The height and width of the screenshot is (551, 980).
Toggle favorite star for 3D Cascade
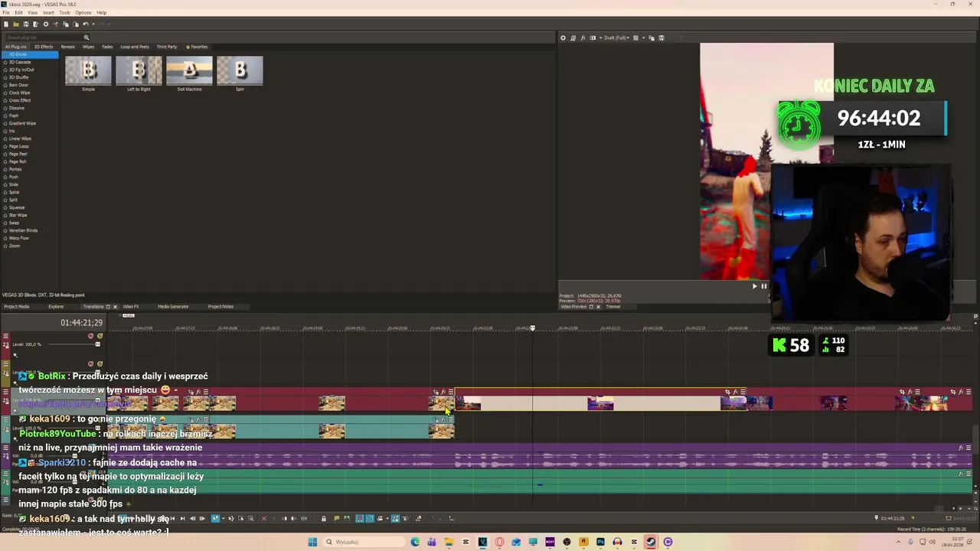click(x=6, y=62)
